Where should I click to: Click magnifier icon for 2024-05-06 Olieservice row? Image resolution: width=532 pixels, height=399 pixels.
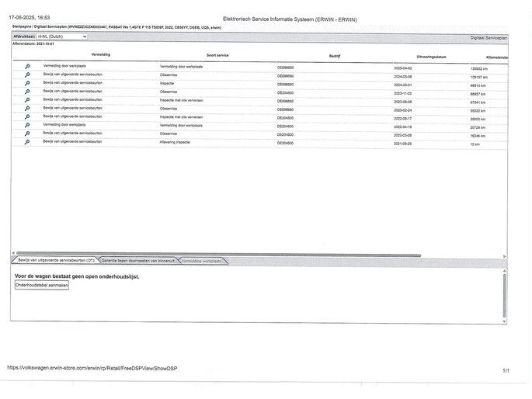click(27, 76)
